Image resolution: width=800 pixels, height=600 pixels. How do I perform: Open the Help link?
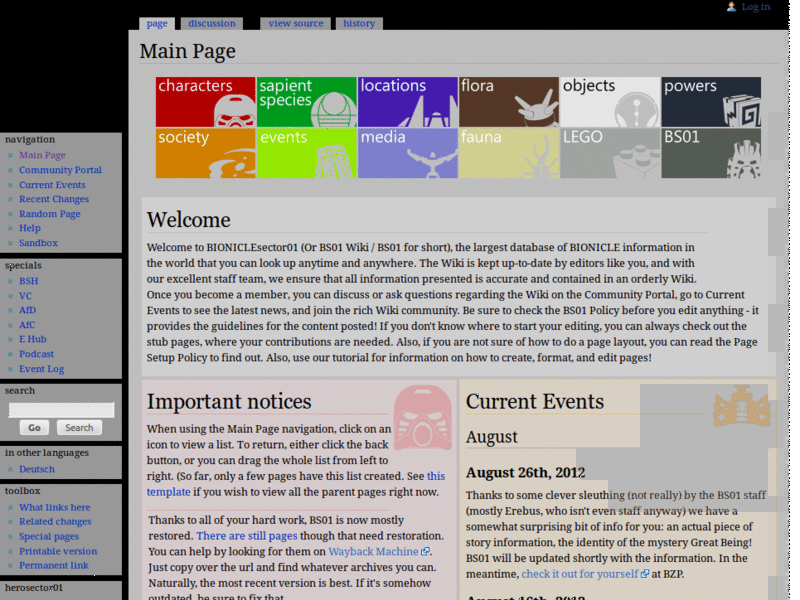(x=30, y=228)
